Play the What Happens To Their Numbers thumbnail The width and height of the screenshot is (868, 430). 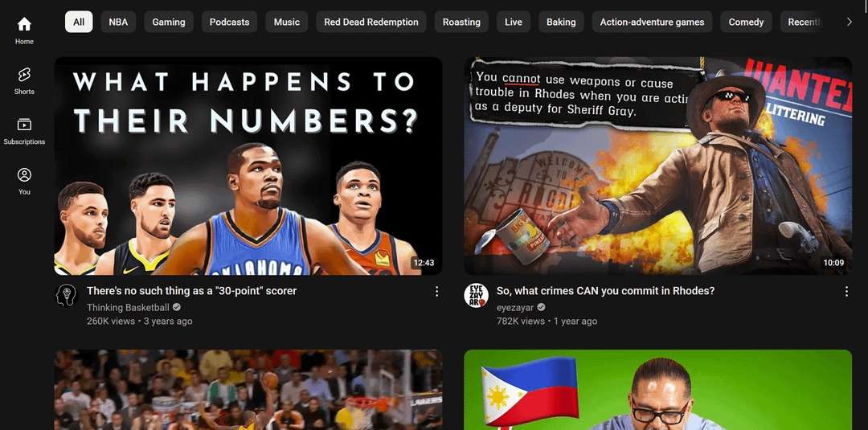coord(248,166)
